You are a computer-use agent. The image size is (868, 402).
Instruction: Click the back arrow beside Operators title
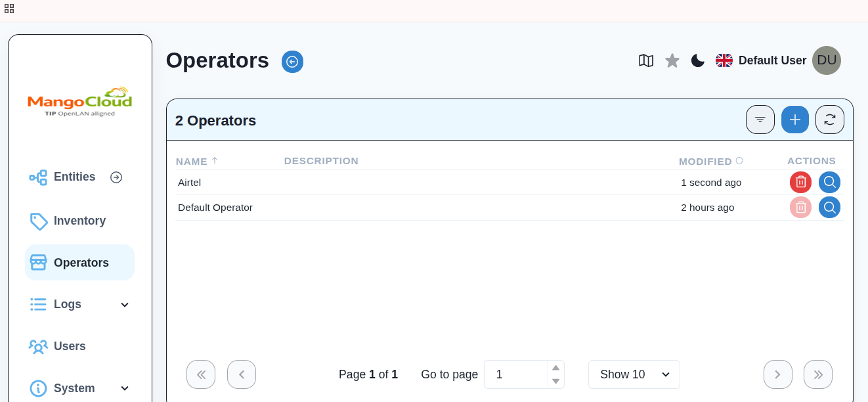coord(292,62)
